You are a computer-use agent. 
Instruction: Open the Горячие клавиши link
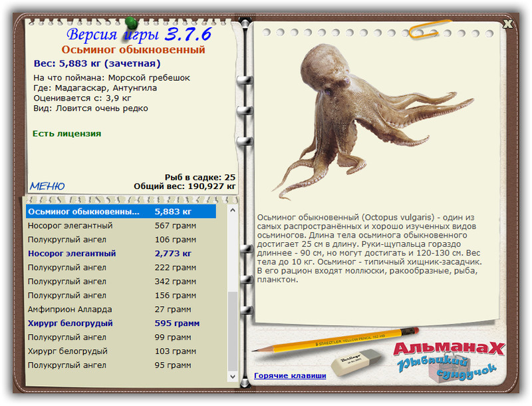point(290,375)
